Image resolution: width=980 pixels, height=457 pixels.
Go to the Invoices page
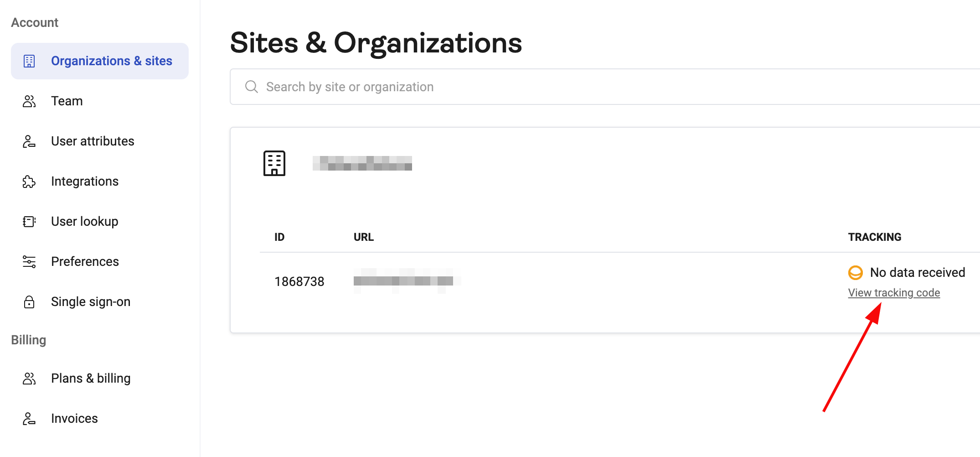click(x=74, y=418)
